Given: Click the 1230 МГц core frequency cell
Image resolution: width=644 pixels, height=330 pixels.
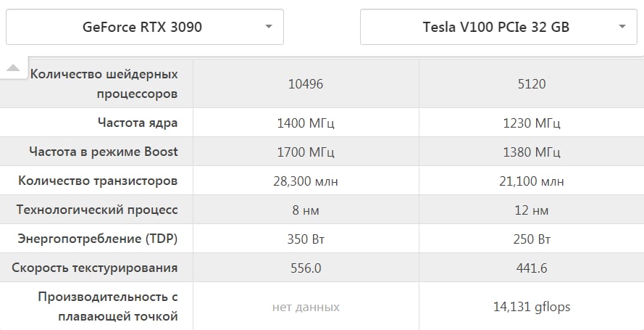Looking at the screenshot, I should [x=532, y=123].
